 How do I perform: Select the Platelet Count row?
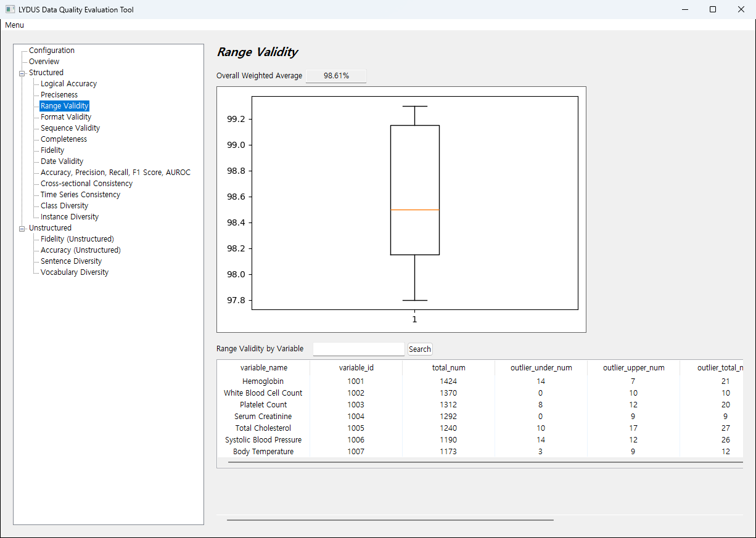tap(480, 405)
